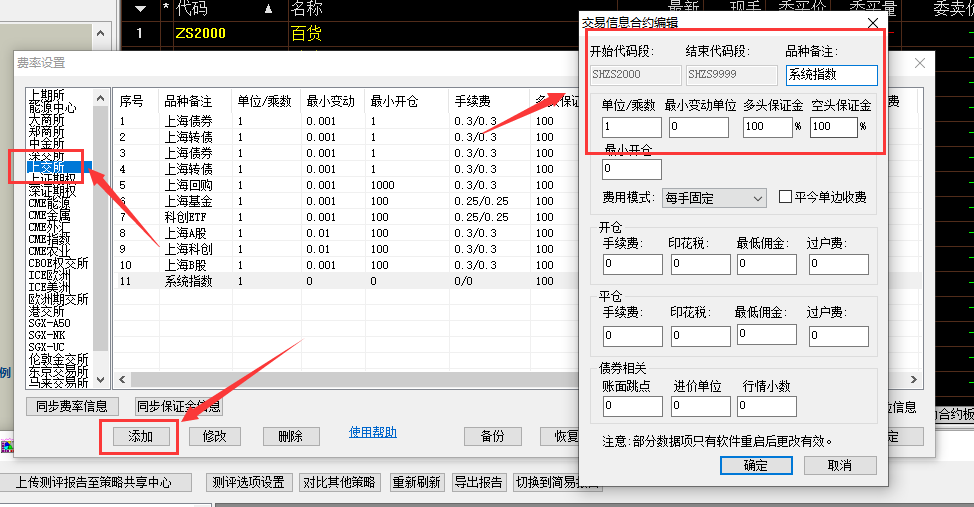Image resolution: width=974 pixels, height=507 pixels.
Task: Select the 科创ETF row in table
Action: (187, 218)
